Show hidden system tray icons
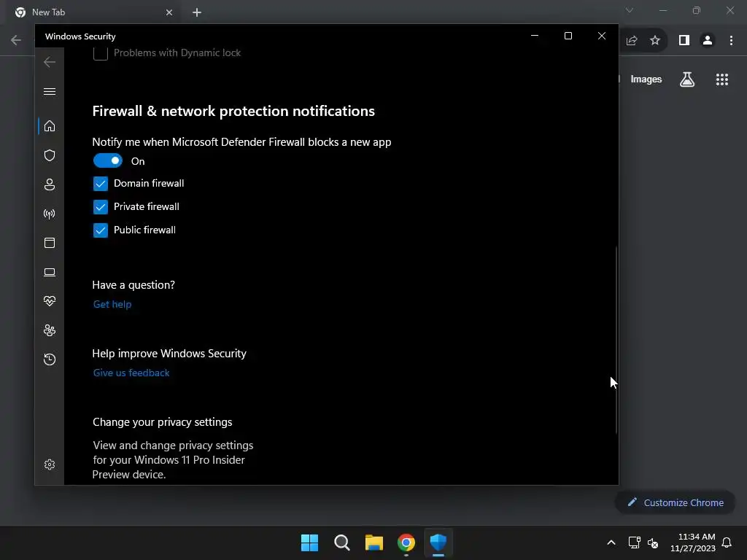The height and width of the screenshot is (560, 747). click(611, 542)
